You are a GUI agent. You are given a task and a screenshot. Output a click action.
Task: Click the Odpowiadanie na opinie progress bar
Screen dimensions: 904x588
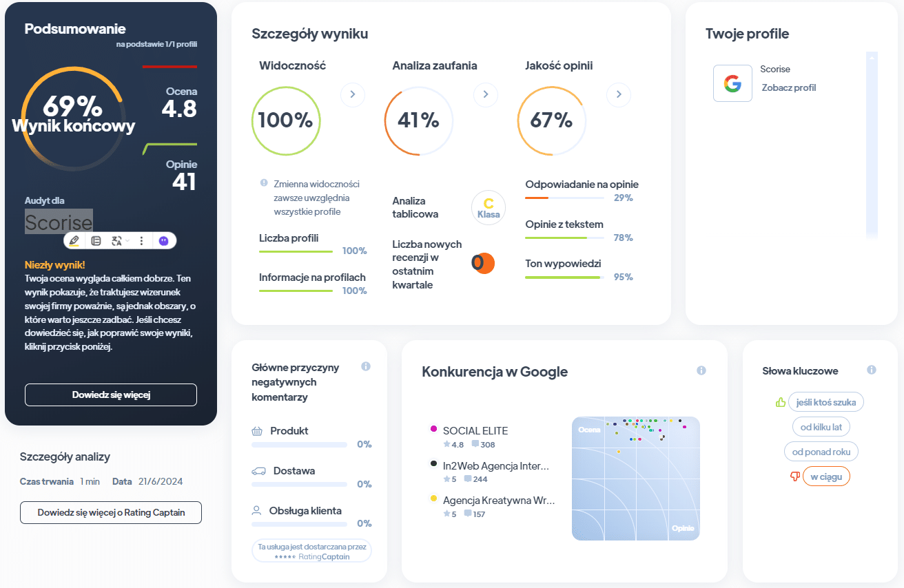tap(565, 198)
